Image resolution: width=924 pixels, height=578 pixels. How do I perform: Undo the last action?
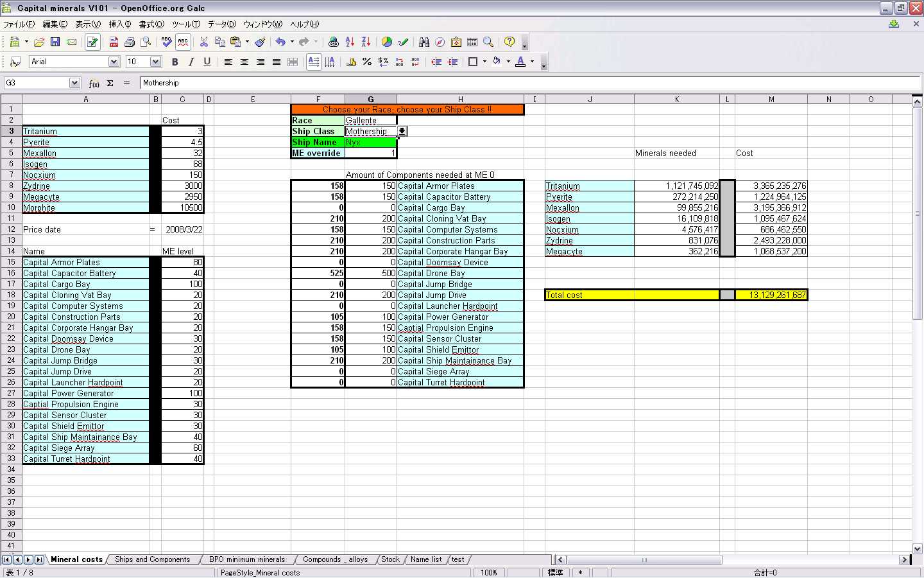pos(280,42)
